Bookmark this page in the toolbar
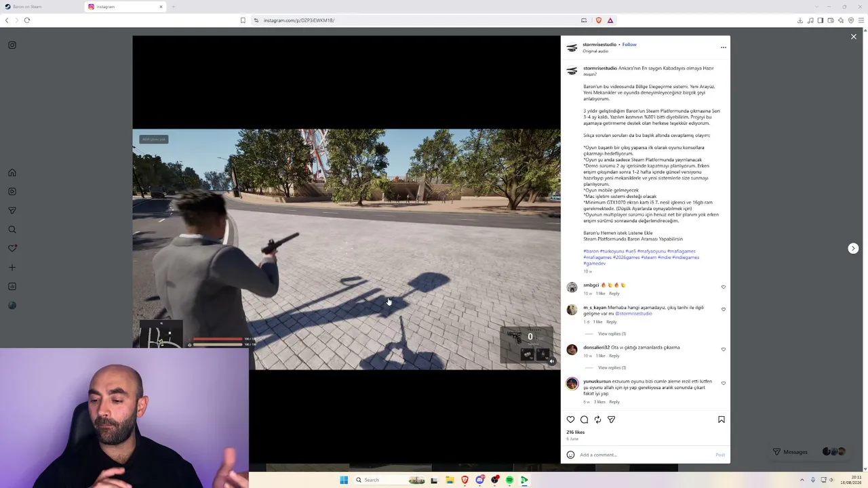868x488 pixels. [x=243, y=20]
